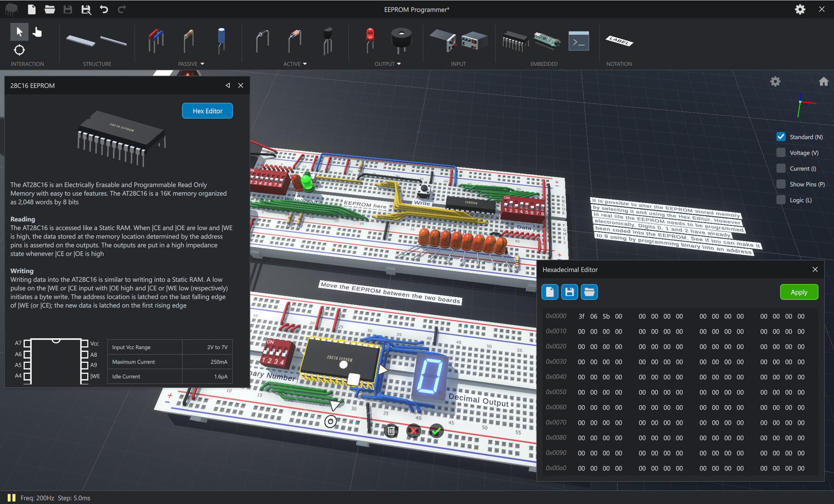Create a new file in the Hexadecimal Editor
The image size is (834, 504).
coord(549,292)
